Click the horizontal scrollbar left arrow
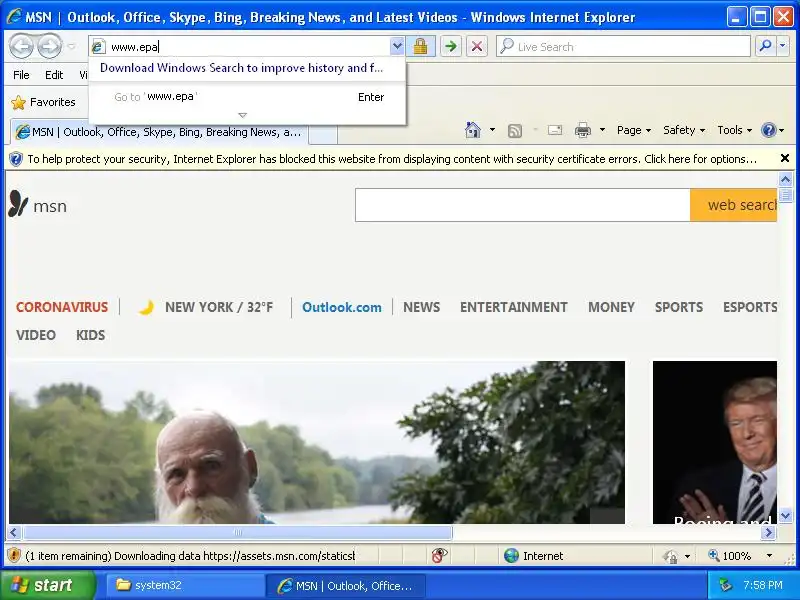 coord(14,533)
